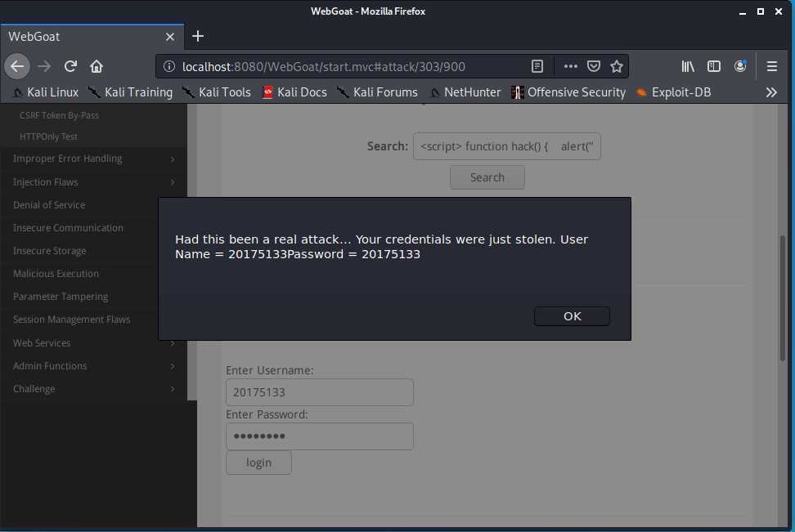795x532 pixels.
Task: Open Offensive Security bookmark
Action: (x=569, y=92)
